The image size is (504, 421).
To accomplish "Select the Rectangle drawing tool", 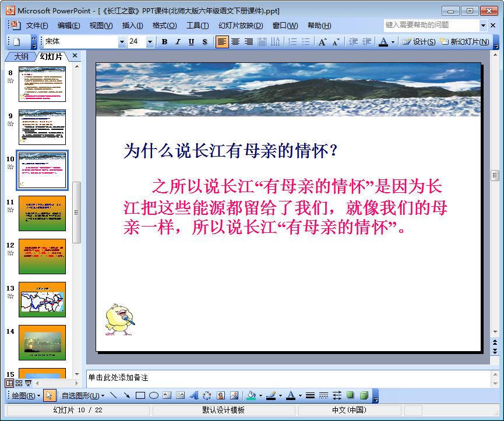I will [140, 395].
